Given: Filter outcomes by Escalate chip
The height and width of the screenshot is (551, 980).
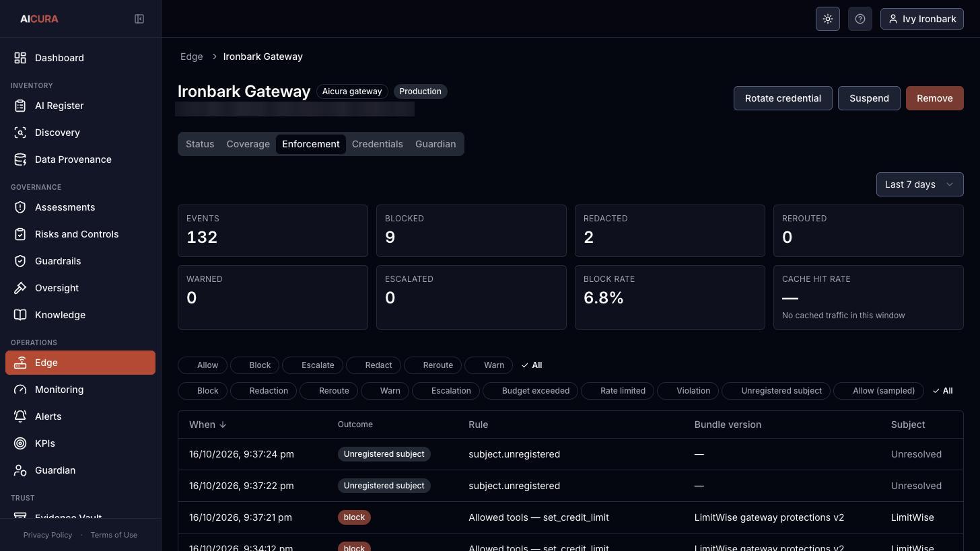Looking at the screenshot, I should click(313, 365).
